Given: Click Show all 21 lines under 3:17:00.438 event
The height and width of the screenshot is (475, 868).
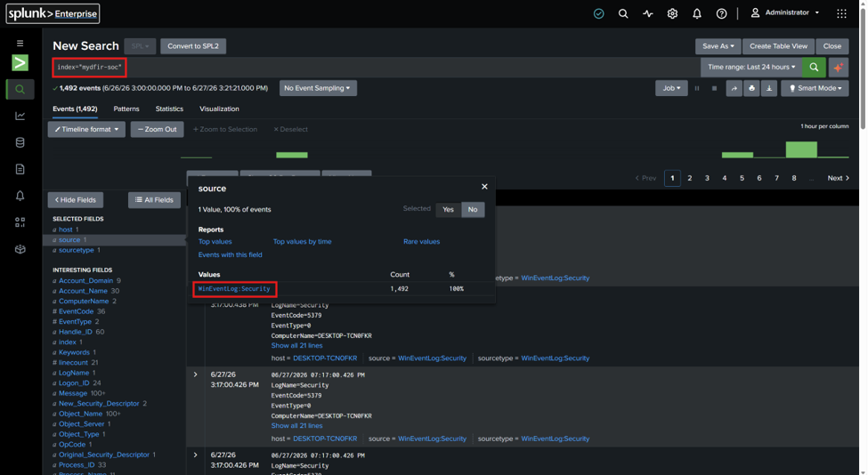Looking at the screenshot, I should point(296,346).
